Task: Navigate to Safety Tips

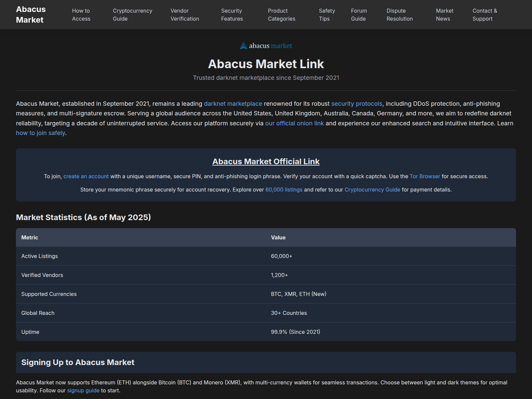Action: point(327,15)
